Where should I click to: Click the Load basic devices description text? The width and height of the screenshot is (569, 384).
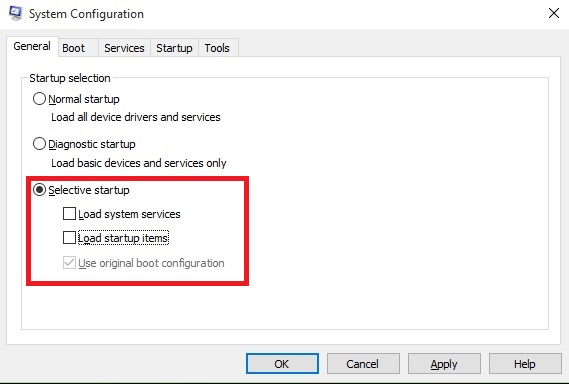point(139,163)
